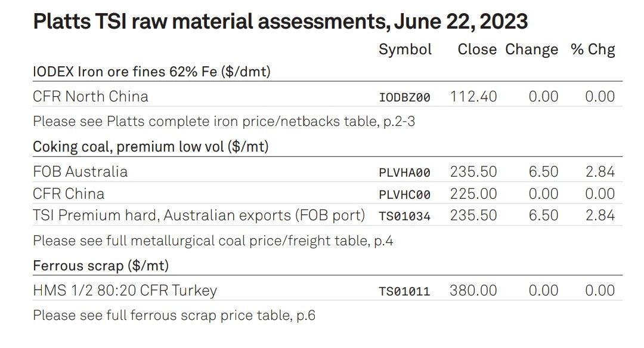Click the FOB Australia row label
The width and height of the screenshot is (644, 348).
click(80, 171)
